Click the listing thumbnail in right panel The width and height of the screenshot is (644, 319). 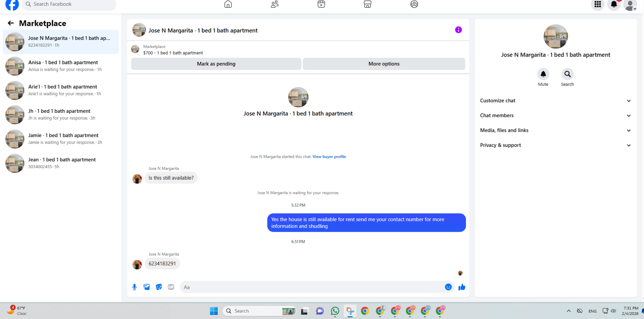tap(556, 37)
